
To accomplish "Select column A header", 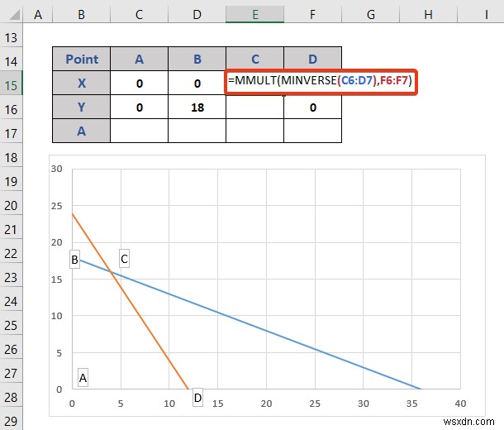I will coord(38,15).
